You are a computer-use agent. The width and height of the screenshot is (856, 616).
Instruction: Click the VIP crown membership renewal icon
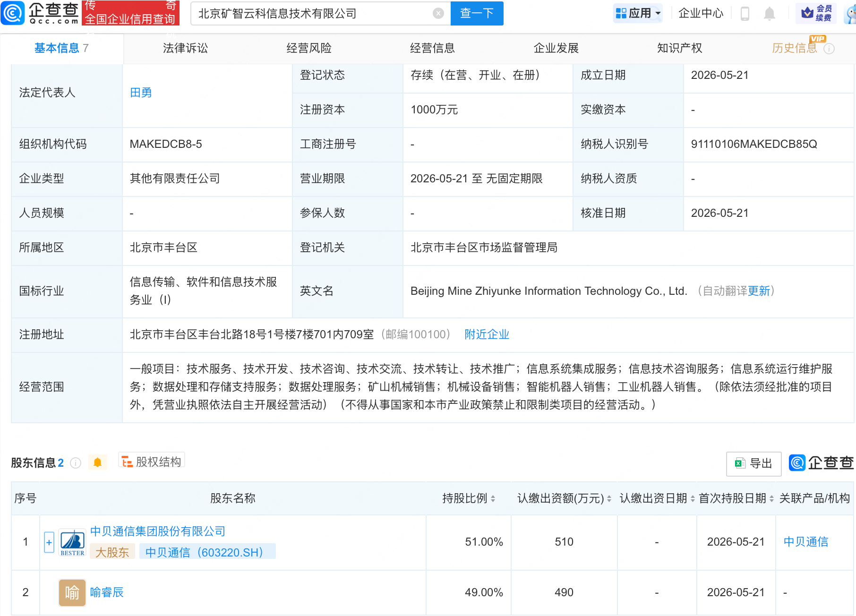point(816,13)
